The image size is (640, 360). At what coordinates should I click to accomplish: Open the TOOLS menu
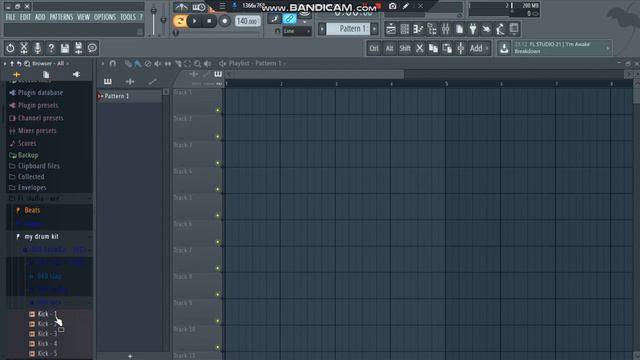128,17
